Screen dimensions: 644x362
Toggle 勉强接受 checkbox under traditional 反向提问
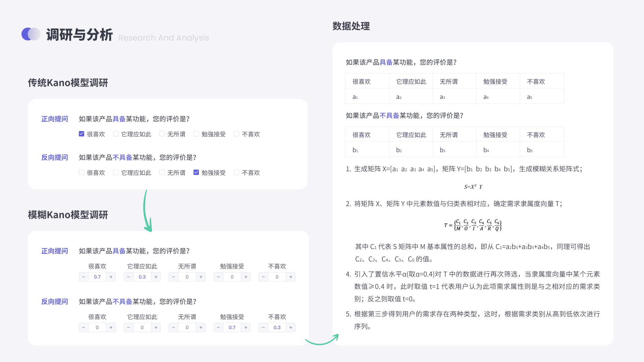pyautogui.click(x=196, y=173)
